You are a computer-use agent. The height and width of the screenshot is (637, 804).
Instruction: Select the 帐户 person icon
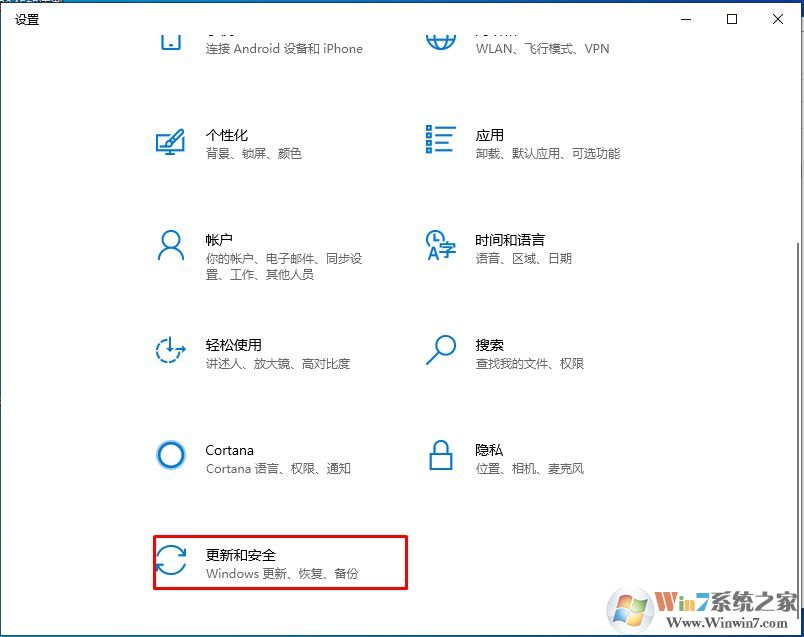tap(170, 247)
